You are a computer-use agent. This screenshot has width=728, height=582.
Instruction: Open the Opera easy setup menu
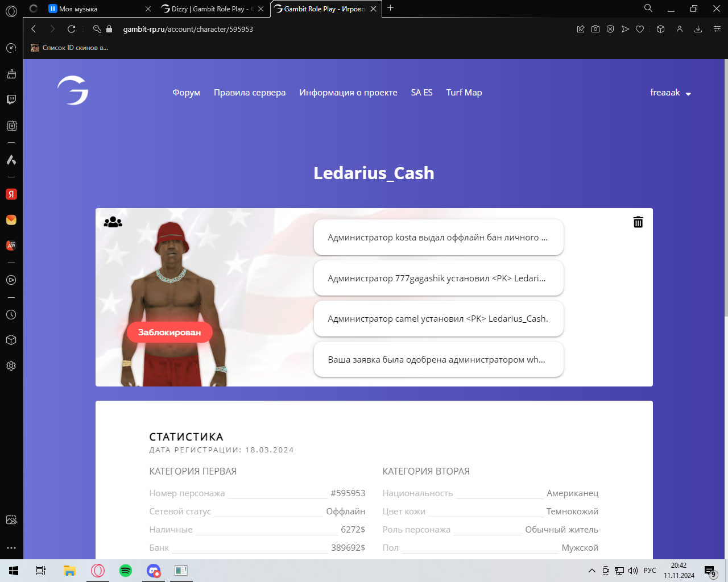pyautogui.click(x=717, y=29)
